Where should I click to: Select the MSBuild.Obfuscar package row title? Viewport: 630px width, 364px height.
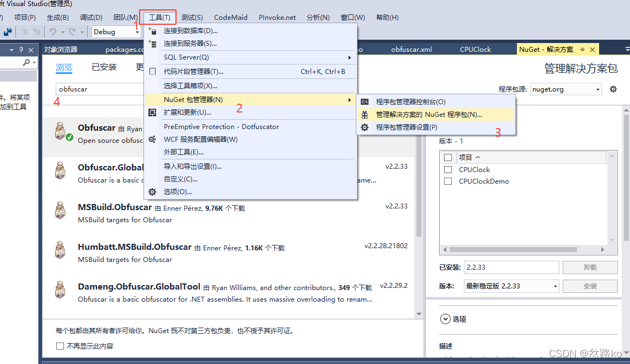point(115,207)
